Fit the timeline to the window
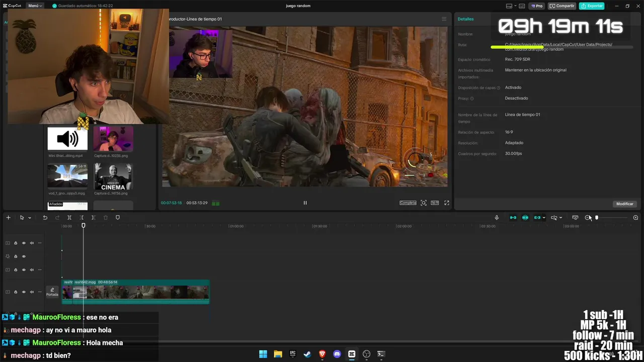Image resolution: width=644 pixels, height=362 pixels. click(575, 218)
